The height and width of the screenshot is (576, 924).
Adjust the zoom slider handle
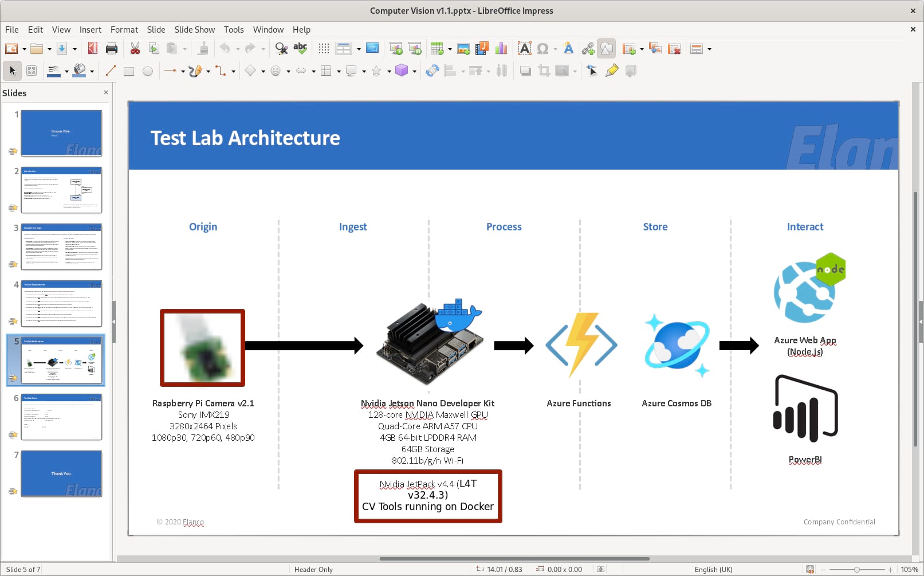click(856, 569)
